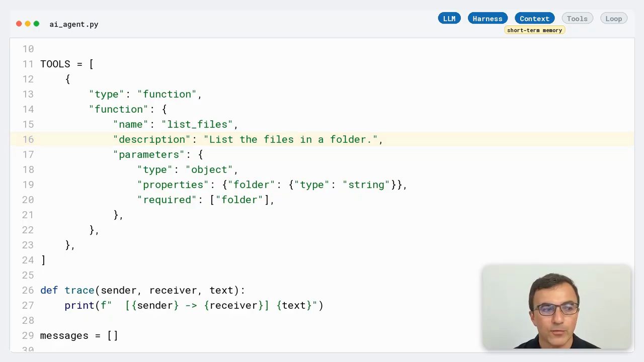Click line number 29 in gutter
The width and height of the screenshot is (644, 362).
[28, 335]
